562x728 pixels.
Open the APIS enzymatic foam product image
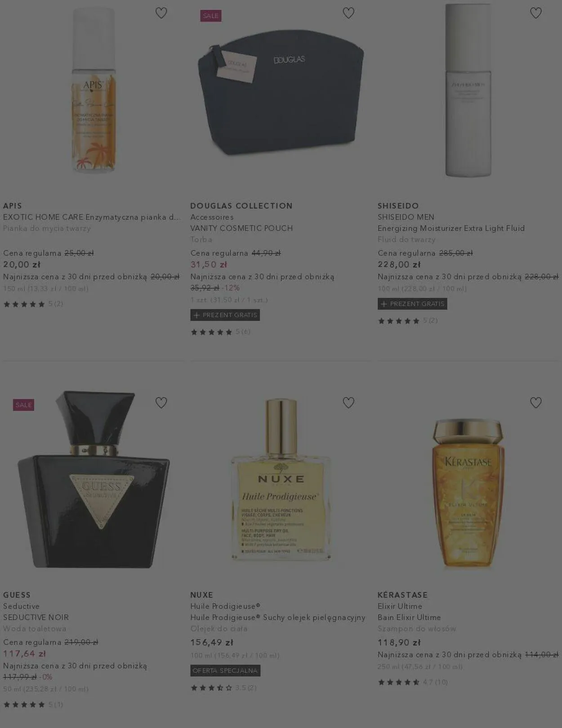pos(94,90)
